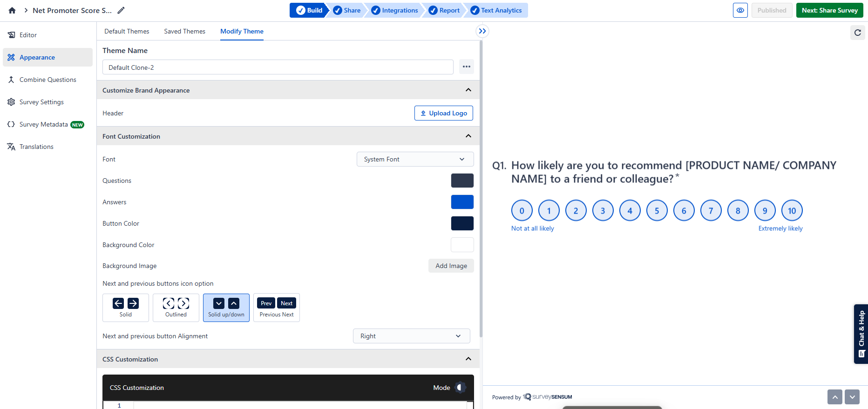Screen dimensions: 868x409
Task: Choose the Previous Next text button option
Action: click(x=277, y=308)
